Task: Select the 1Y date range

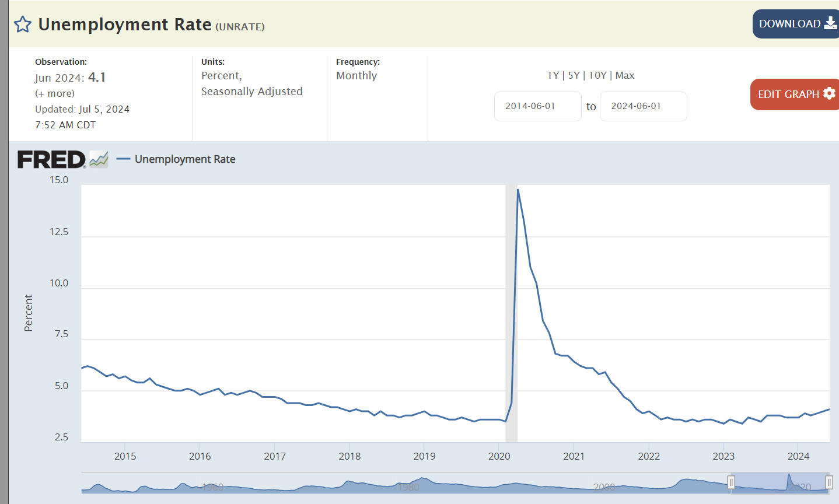Action: tap(553, 75)
